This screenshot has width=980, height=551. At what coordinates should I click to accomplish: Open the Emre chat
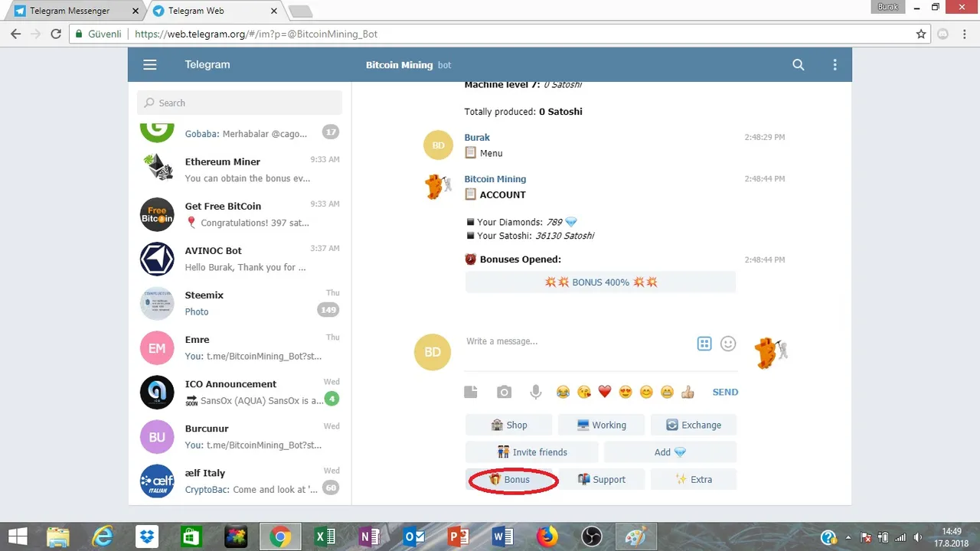(x=240, y=347)
